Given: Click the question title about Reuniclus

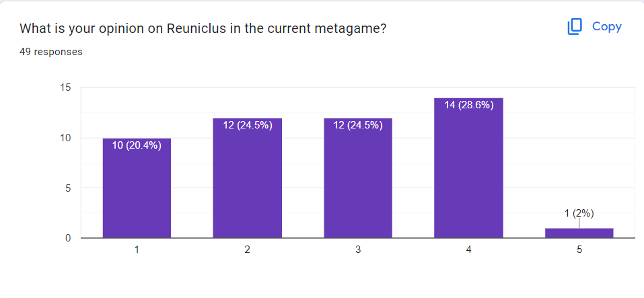Looking at the screenshot, I should 203,29.
